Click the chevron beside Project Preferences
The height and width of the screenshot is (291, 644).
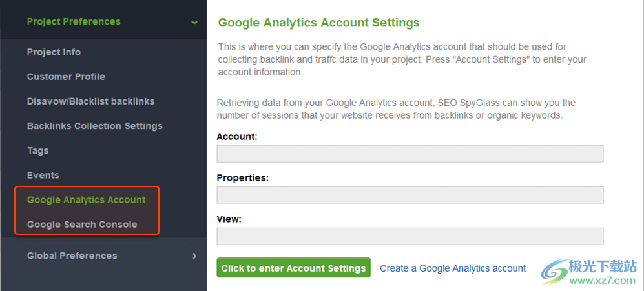194,22
